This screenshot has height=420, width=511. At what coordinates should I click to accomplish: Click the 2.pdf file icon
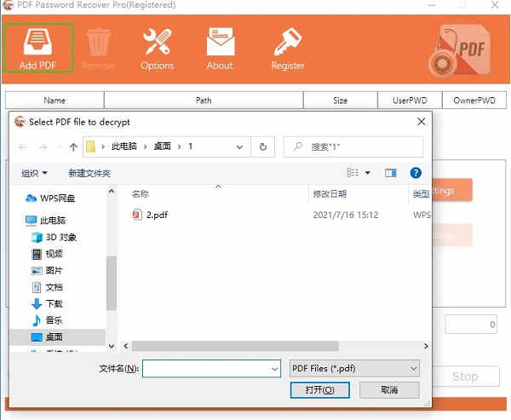point(137,215)
